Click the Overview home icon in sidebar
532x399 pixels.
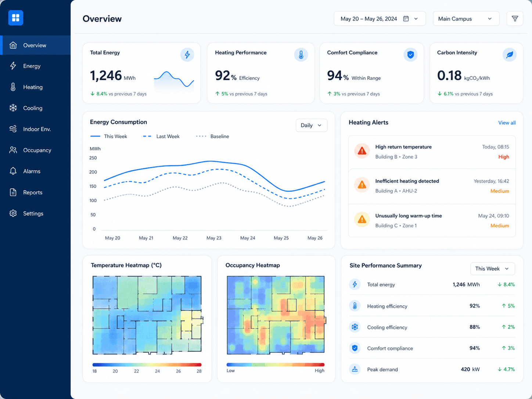(13, 45)
